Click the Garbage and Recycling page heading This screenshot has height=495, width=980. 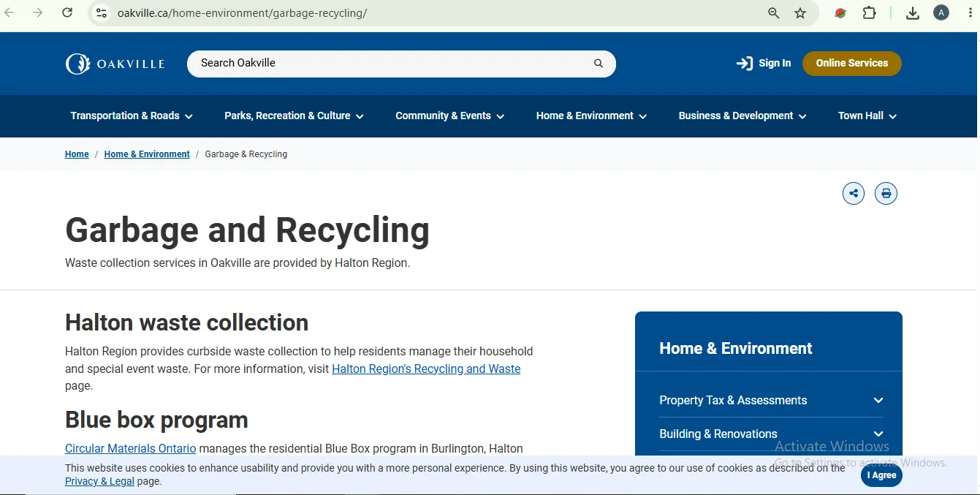pyautogui.click(x=247, y=230)
